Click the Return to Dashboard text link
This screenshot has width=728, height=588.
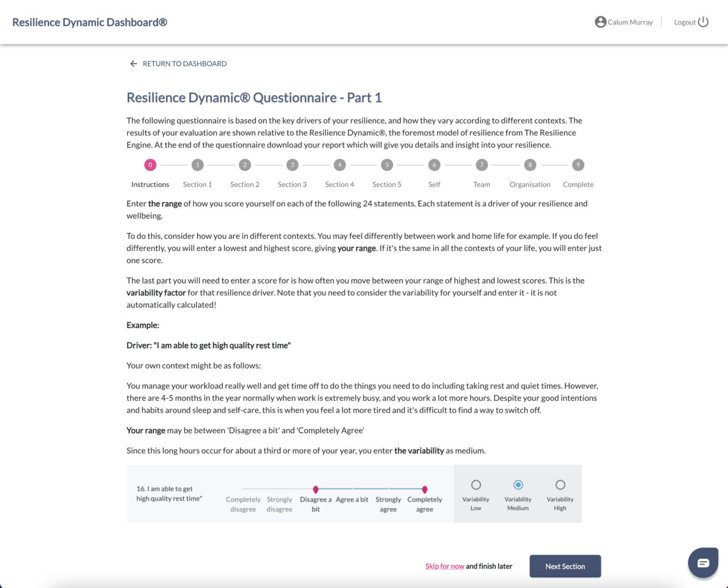point(184,63)
